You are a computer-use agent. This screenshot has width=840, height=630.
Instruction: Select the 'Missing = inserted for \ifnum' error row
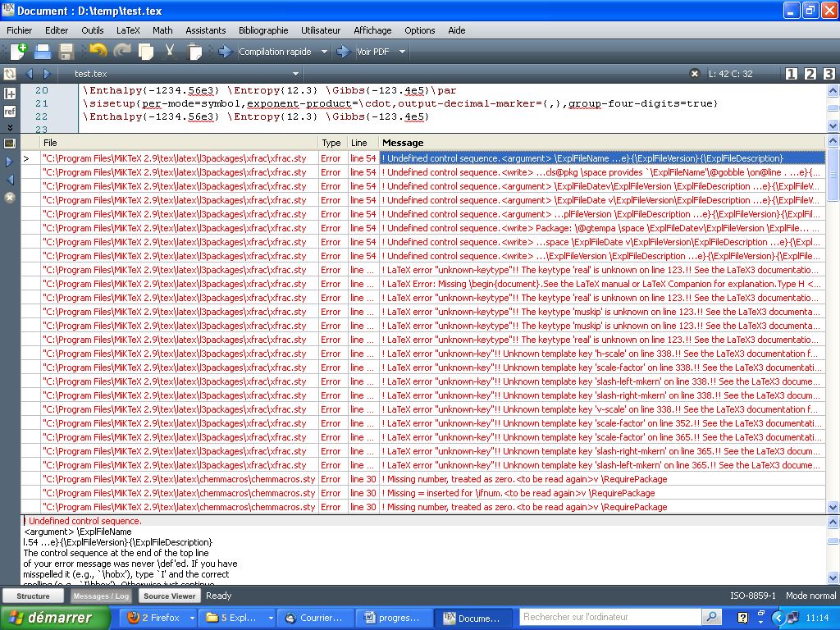(x=422, y=493)
